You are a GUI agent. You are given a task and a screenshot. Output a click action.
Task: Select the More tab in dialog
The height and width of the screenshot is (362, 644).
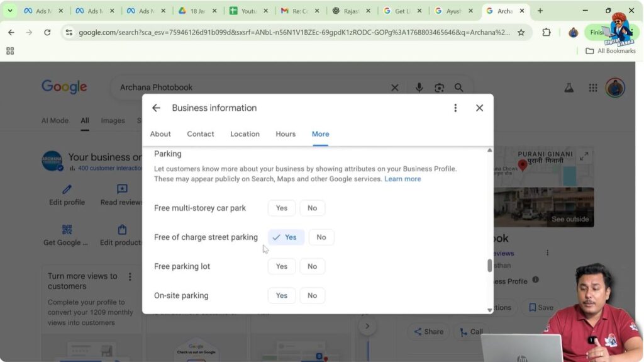coord(320,134)
